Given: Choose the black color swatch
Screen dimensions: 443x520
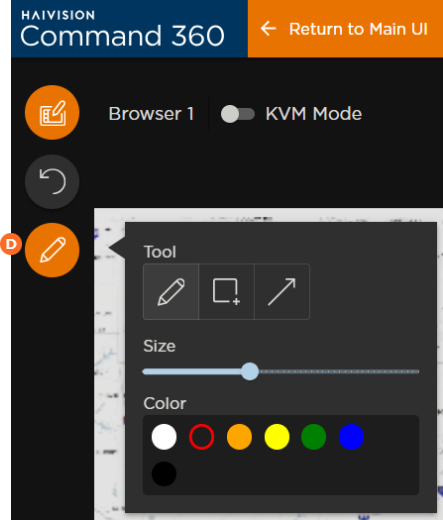Looking at the screenshot, I should click(164, 474).
